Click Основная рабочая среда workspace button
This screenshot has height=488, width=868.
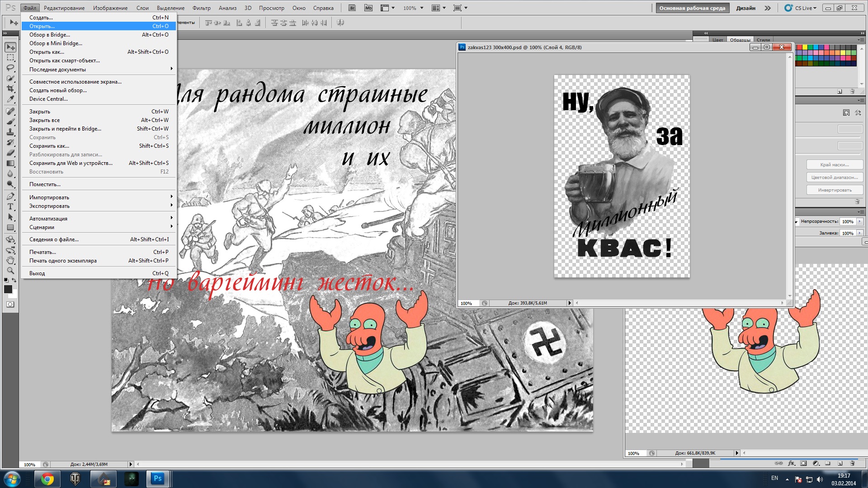pos(692,8)
